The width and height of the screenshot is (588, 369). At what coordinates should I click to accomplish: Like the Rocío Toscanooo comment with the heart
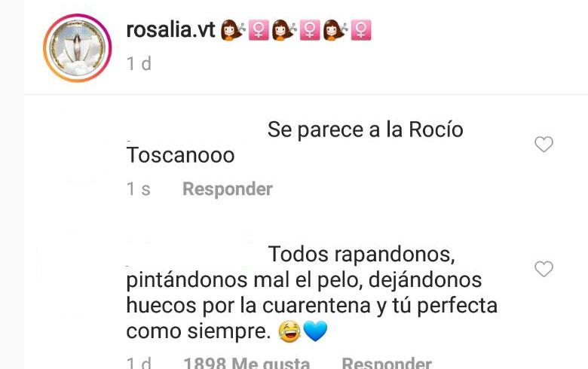point(544,144)
